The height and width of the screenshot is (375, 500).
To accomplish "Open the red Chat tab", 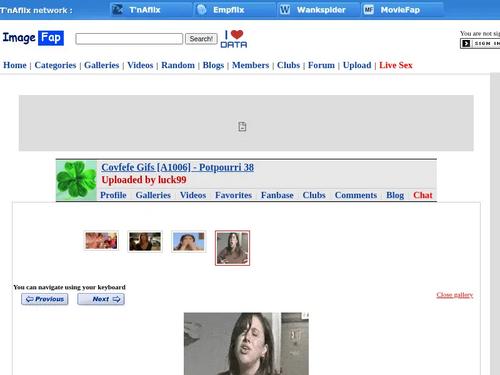I will [423, 195].
